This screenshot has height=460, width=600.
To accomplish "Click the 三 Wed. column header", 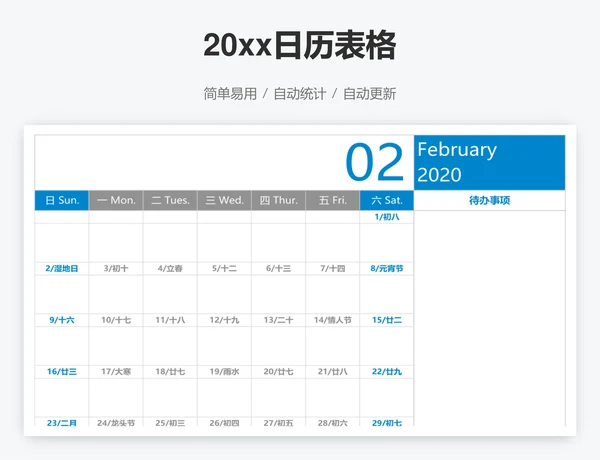I will tap(225, 200).
